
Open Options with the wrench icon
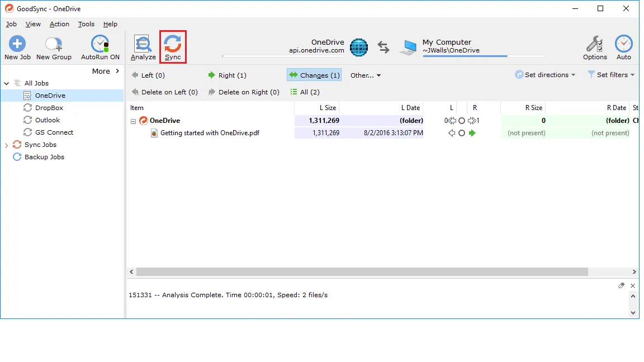pos(595,47)
